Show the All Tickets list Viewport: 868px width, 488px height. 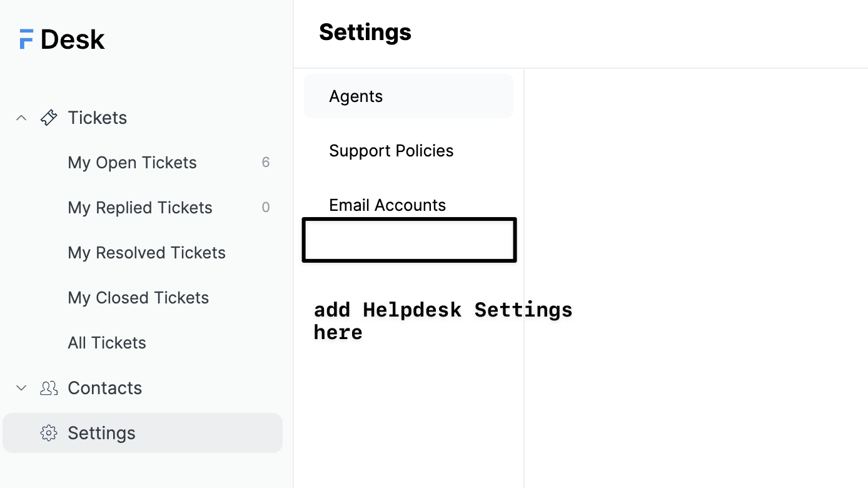point(106,342)
